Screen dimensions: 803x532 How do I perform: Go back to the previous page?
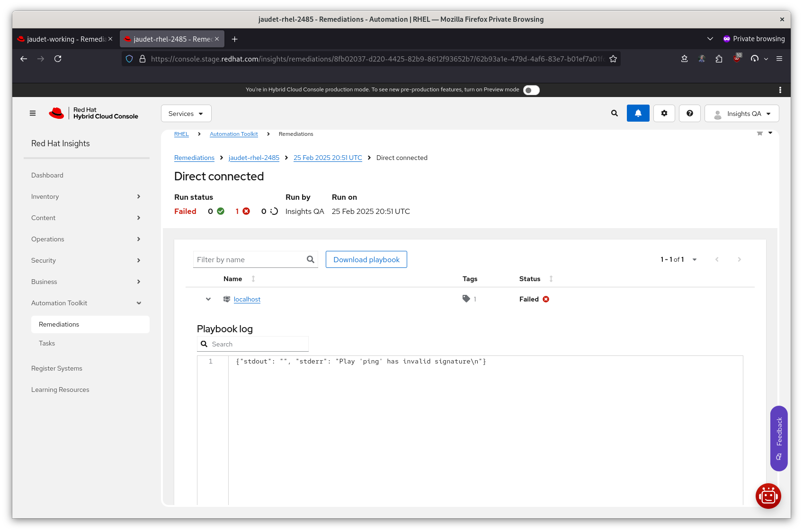[24, 59]
